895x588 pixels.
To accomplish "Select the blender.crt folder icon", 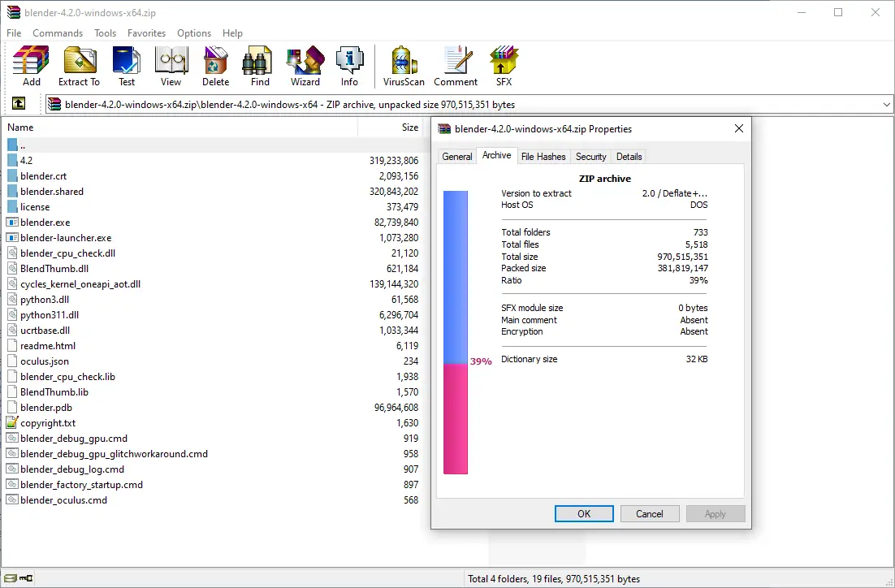I will point(12,175).
